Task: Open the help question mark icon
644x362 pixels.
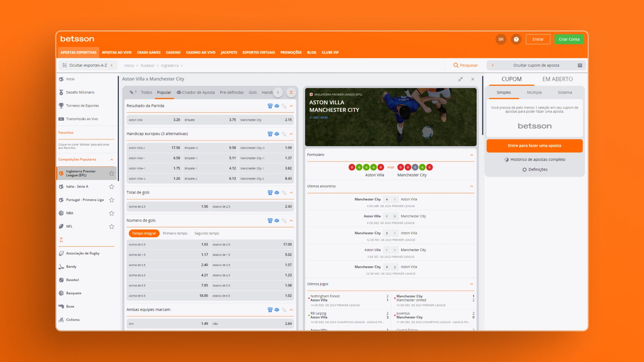Action: 516,39
